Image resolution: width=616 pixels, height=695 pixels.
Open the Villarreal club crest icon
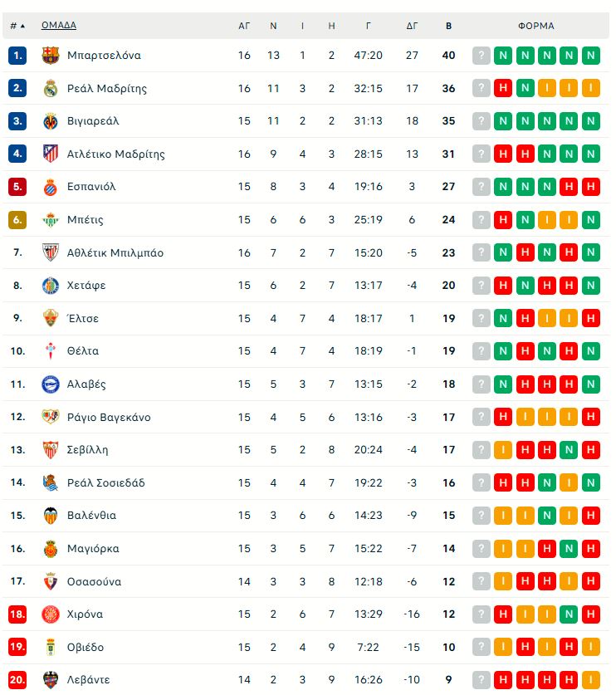click(51, 121)
